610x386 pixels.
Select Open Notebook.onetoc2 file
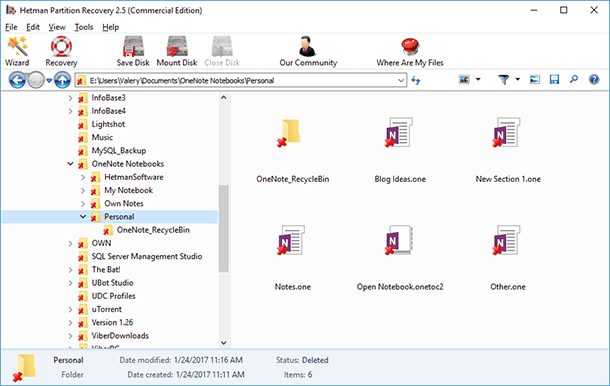tap(399, 240)
